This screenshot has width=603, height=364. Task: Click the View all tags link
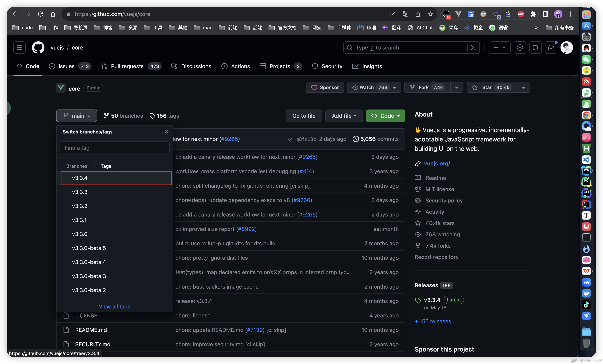click(x=114, y=306)
